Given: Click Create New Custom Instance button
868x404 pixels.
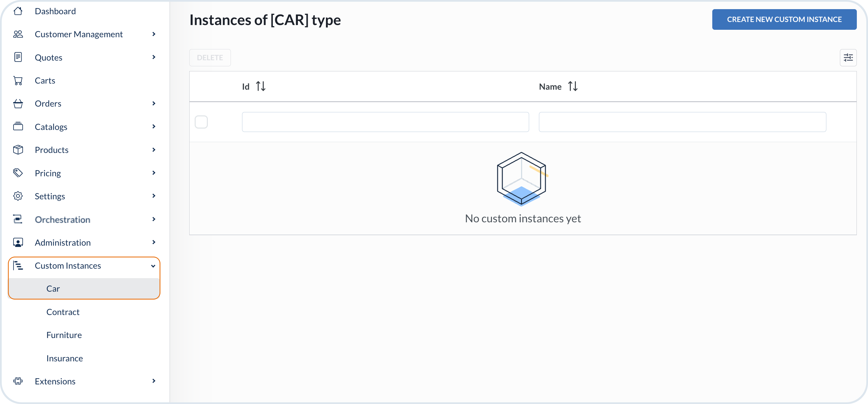Looking at the screenshot, I should click(784, 19).
